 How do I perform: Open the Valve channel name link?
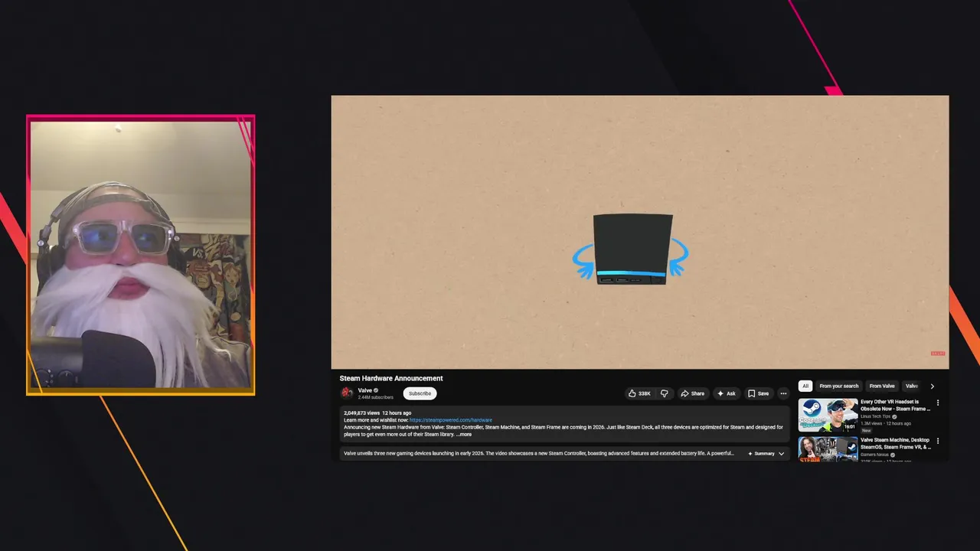[x=365, y=390]
